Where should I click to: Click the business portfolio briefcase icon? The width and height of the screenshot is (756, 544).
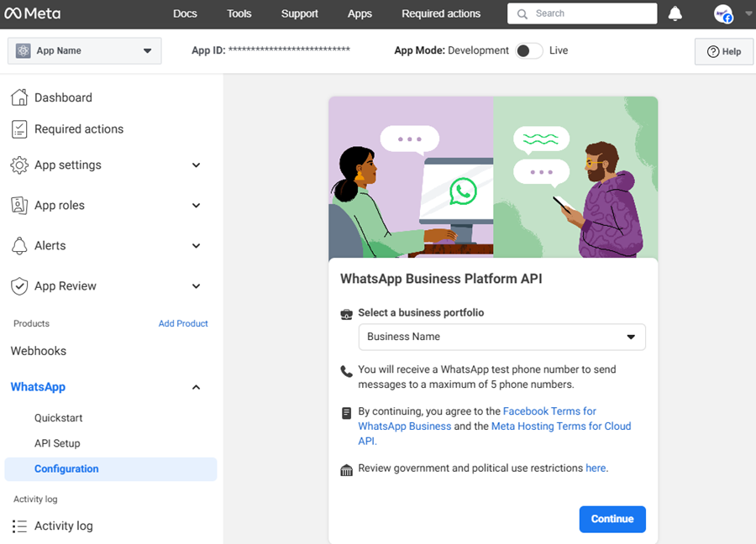pos(346,314)
